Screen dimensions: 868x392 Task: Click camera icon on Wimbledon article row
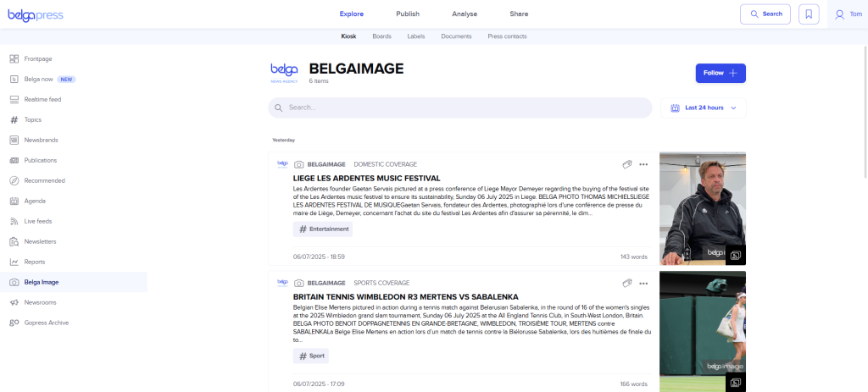(299, 283)
